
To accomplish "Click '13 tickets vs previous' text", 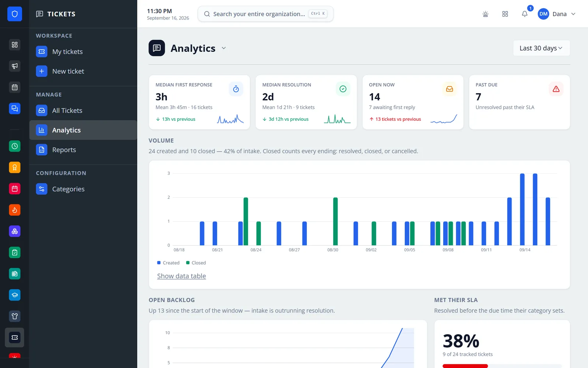I will 398,119.
